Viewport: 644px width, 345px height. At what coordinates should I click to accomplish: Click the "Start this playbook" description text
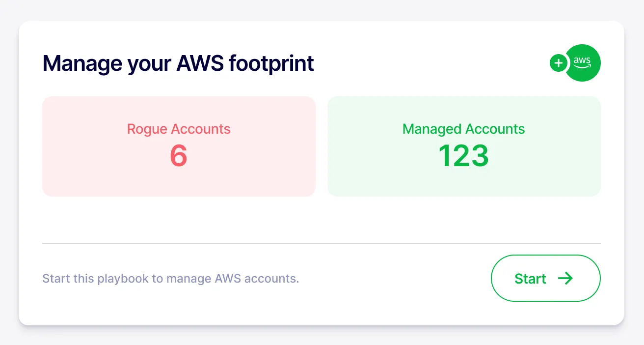(x=170, y=279)
